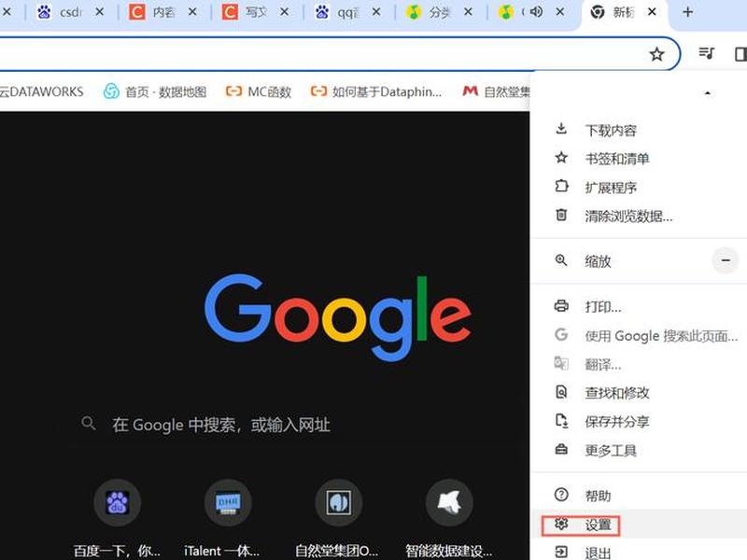Close the qq tab

tap(376, 12)
